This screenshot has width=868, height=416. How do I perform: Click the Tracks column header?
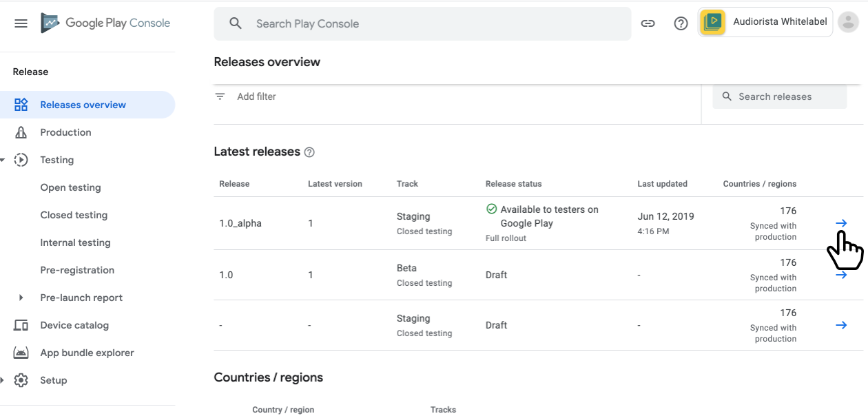443,410
